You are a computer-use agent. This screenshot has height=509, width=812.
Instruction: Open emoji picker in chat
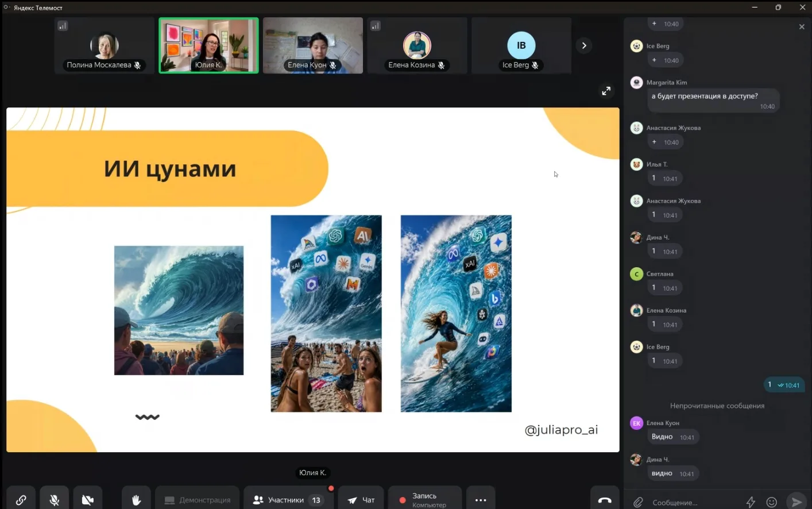click(x=772, y=502)
